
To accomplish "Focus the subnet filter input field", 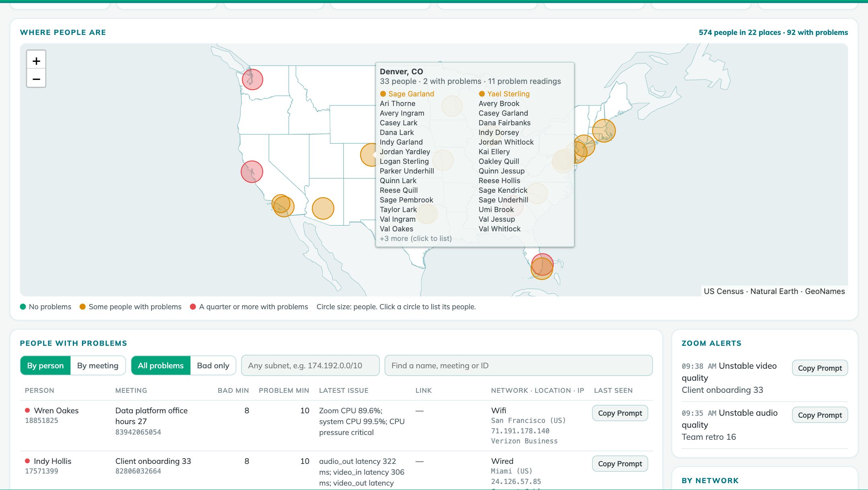I will [x=310, y=365].
